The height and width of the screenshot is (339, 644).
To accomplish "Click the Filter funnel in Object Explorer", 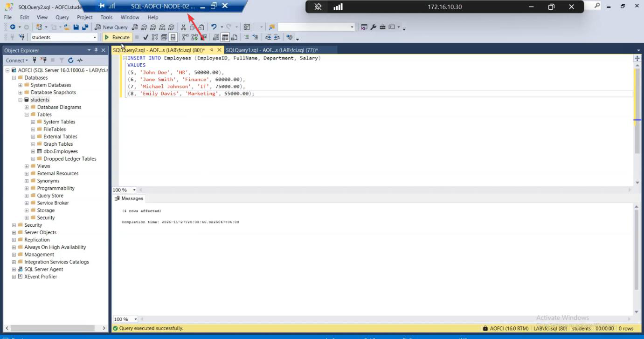I will click(62, 60).
